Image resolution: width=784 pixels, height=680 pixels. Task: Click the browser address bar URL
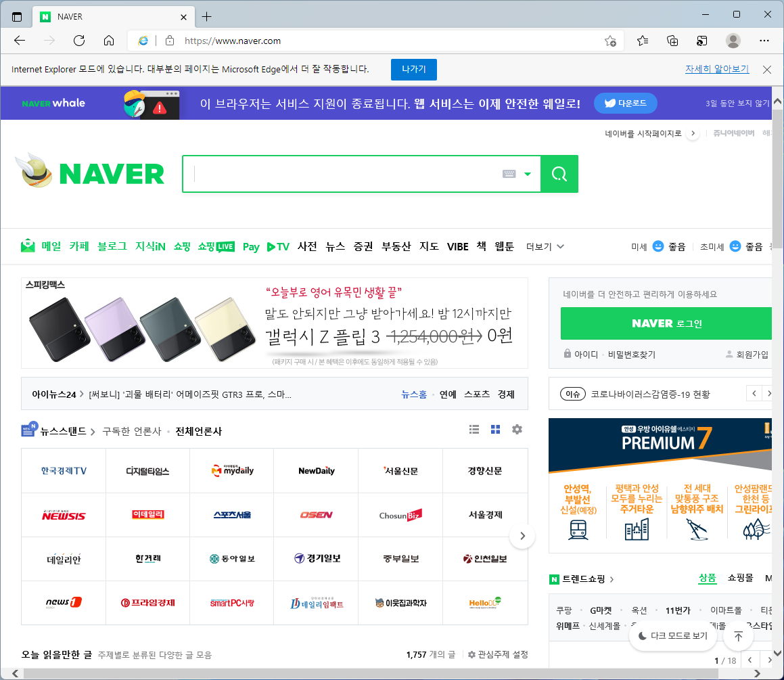point(233,41)
